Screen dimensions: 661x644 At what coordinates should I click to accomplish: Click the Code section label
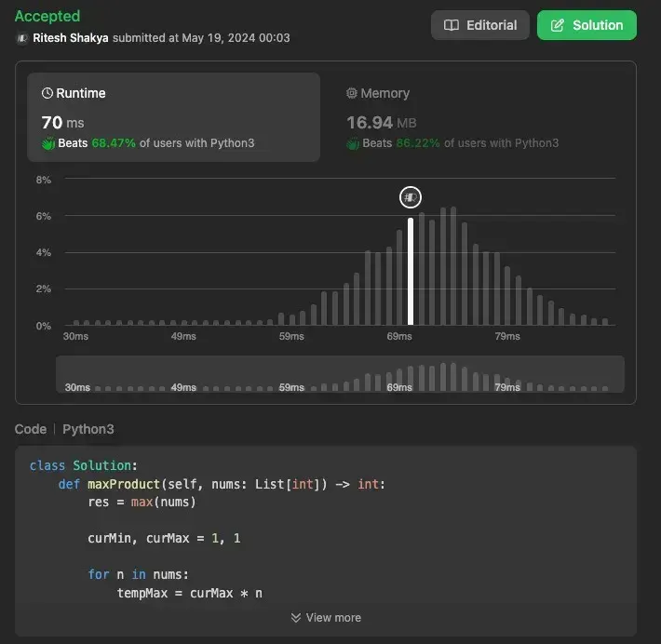tap(31, 429)
